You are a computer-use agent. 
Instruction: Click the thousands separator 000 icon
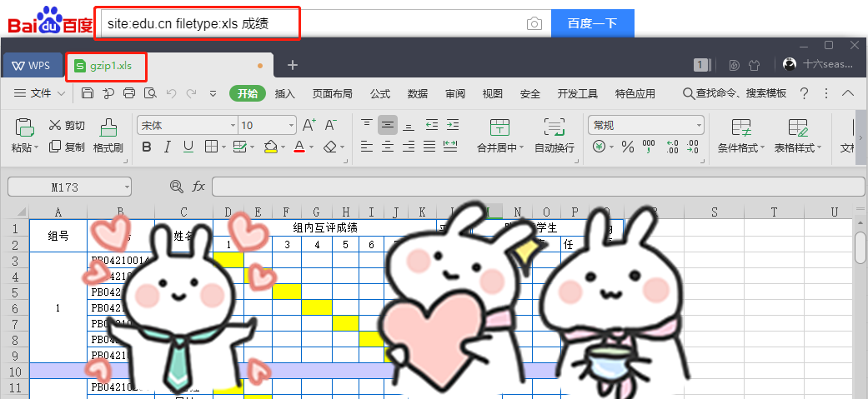[x=649, y=147]
